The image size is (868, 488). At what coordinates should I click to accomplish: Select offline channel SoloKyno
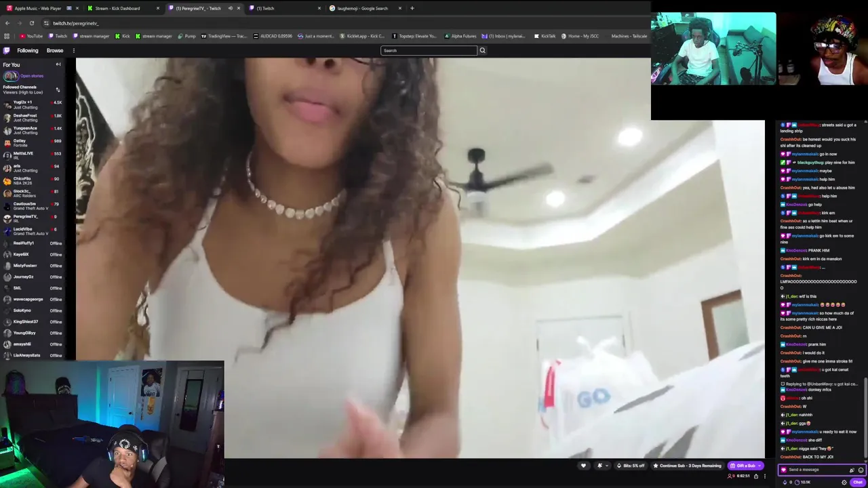pyautogui.click(x=32, y=310)
